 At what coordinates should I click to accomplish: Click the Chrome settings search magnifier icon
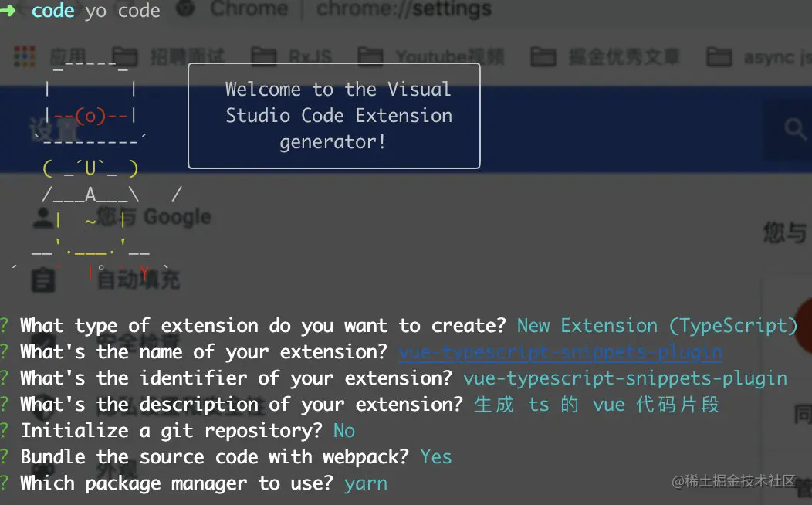(795, 129)
